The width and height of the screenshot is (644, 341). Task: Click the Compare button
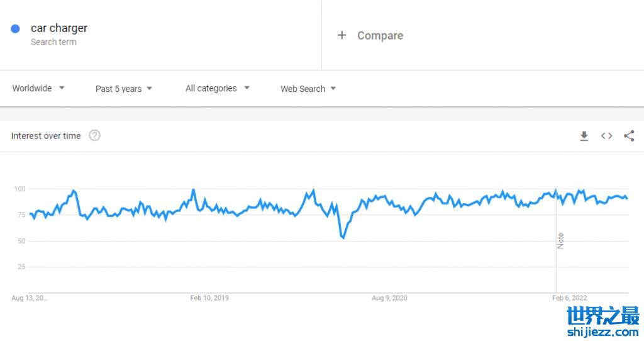[x=380, y=36]
